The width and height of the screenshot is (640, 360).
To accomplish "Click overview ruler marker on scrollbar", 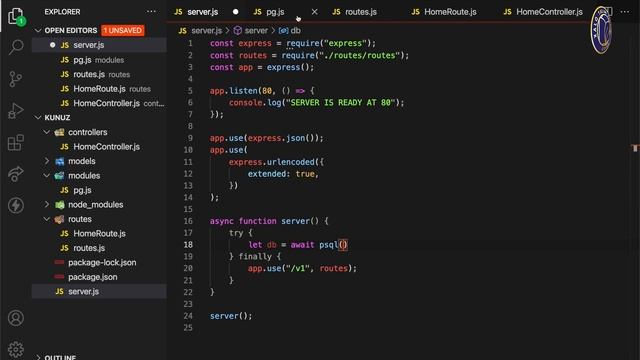I will coord(635,148).
